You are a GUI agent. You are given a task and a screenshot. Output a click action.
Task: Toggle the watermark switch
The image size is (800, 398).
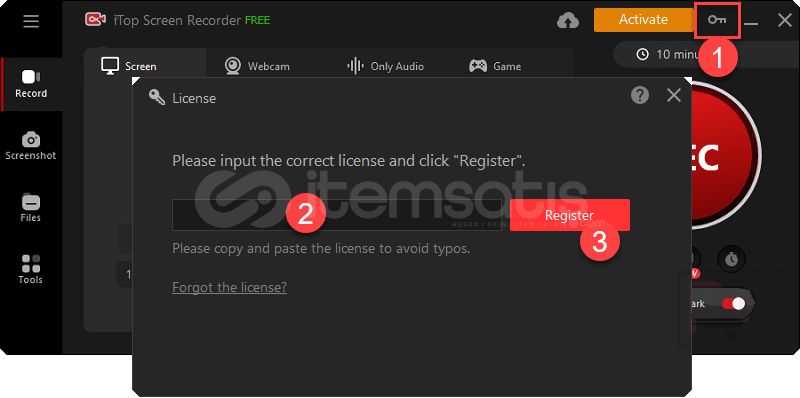click(x=733, y=304)
